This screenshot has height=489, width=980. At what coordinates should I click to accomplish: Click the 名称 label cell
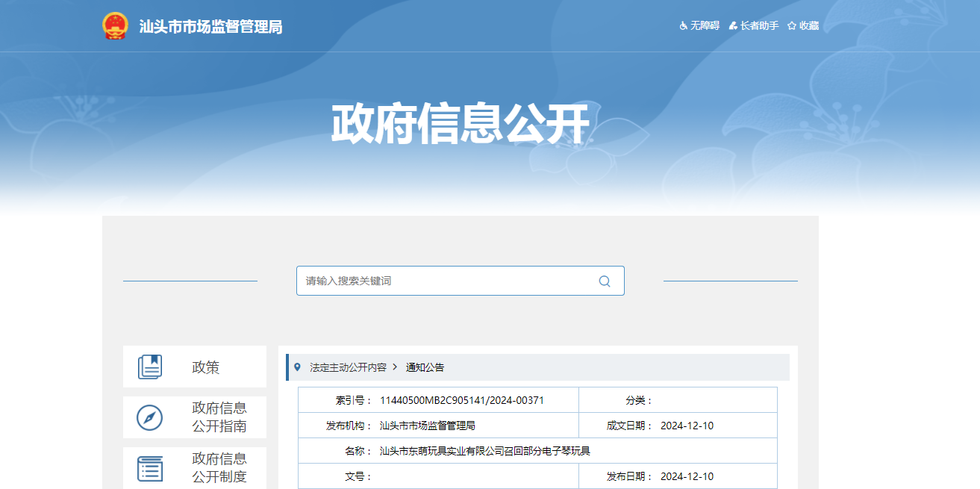pyautogui.click(x=358, y=451)
